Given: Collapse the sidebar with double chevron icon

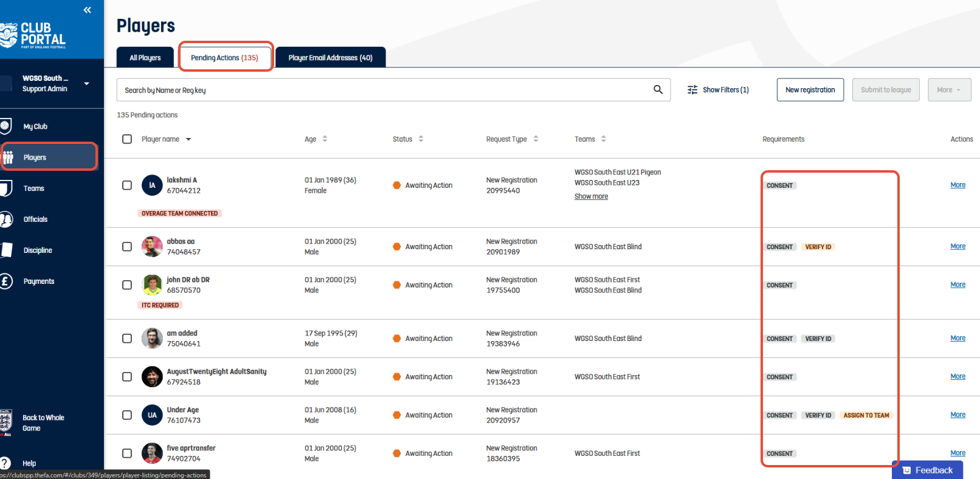Looking at the screenshot, I should coord(88,10).
